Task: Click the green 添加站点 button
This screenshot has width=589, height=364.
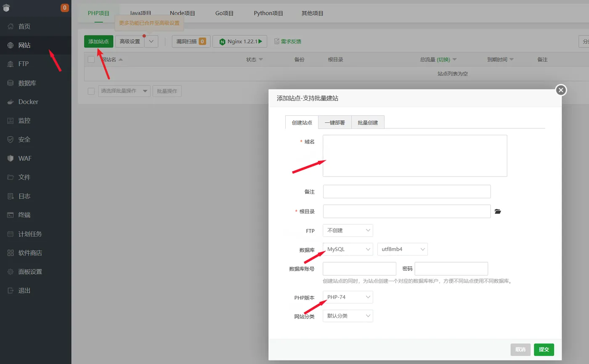Action: (x=98, y=41)
